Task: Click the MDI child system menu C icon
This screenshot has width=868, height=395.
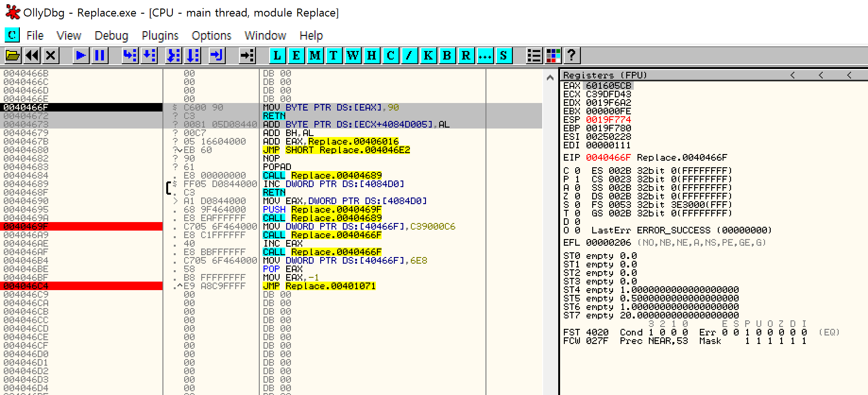Action: coord(12,35)
